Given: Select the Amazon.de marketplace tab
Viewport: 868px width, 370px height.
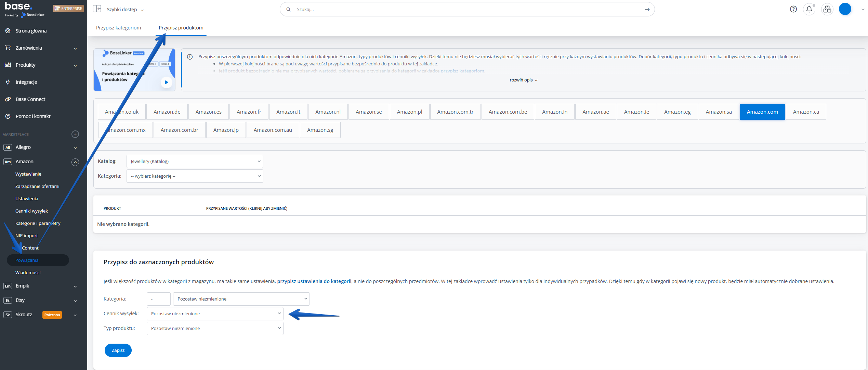Looking at the screenshot, I should pyautogui.click(x=167, y=112).
